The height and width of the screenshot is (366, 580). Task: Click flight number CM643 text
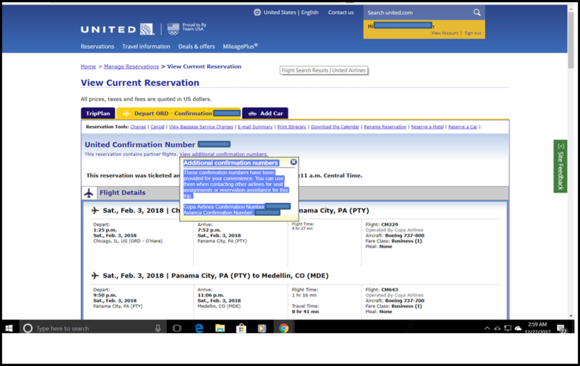pyautogui.click(x=390, y=289)
